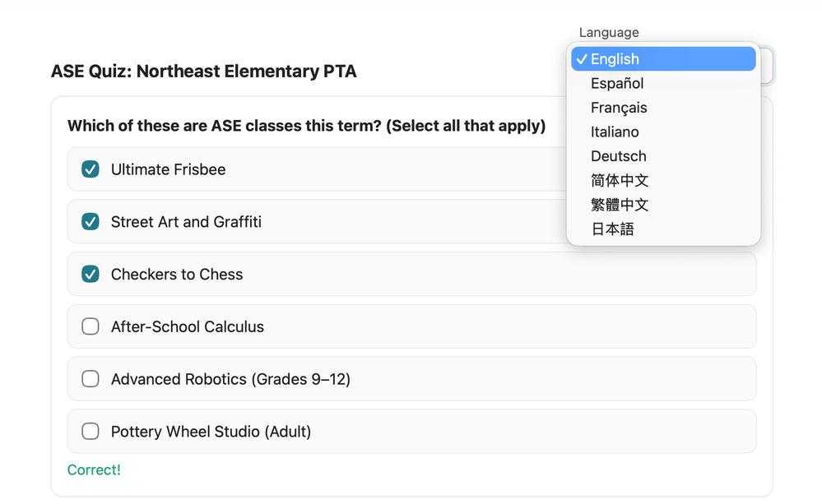The height and width of the screenshot is (504, 822).
Task: Click the Checkers to Chess answer label
Action: tap(177, 275)
